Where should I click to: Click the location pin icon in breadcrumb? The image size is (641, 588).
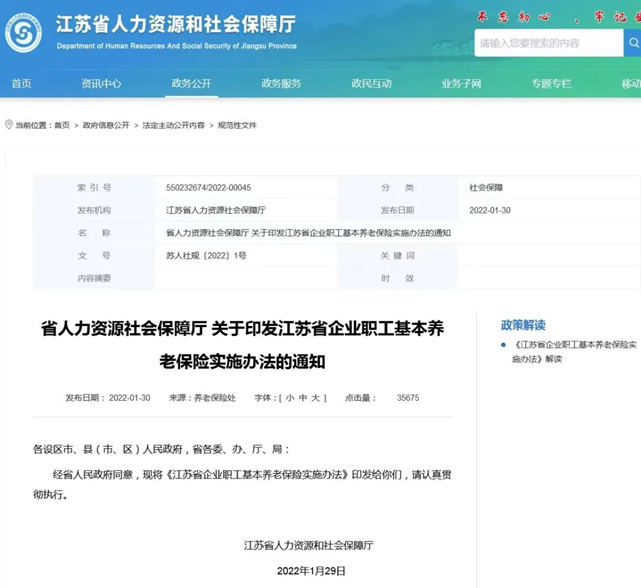(9, 125)
